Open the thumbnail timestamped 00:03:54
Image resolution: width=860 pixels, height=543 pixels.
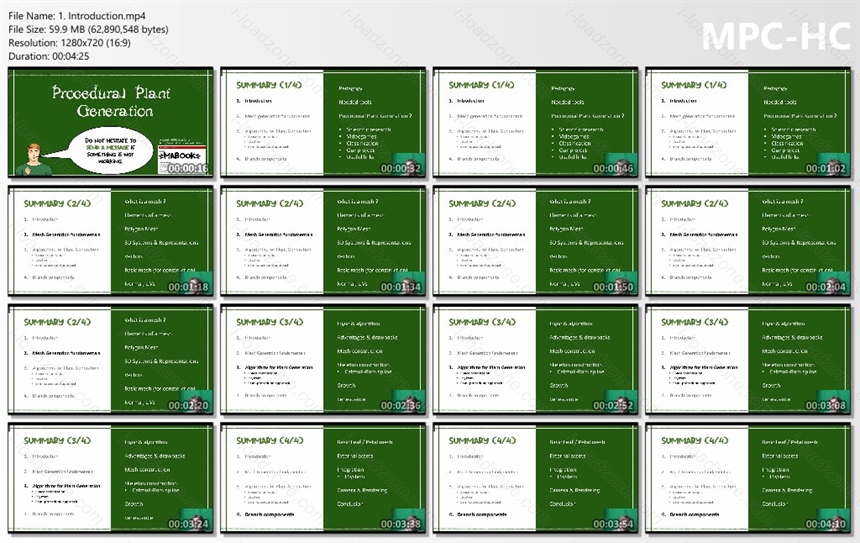(x=535, y=478)
